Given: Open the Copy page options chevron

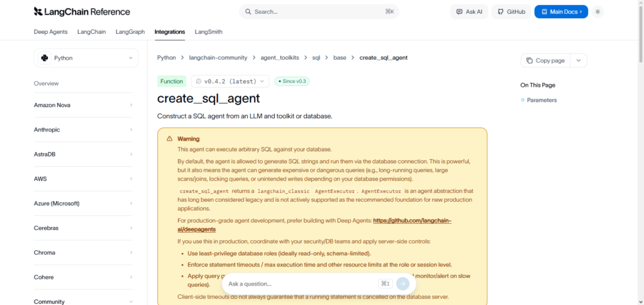Looking at the screenshot, I should 579,60.
